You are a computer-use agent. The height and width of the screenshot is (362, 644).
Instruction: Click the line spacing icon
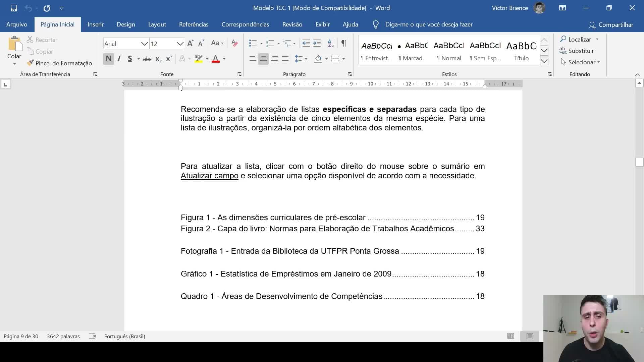tap(299, 59)
